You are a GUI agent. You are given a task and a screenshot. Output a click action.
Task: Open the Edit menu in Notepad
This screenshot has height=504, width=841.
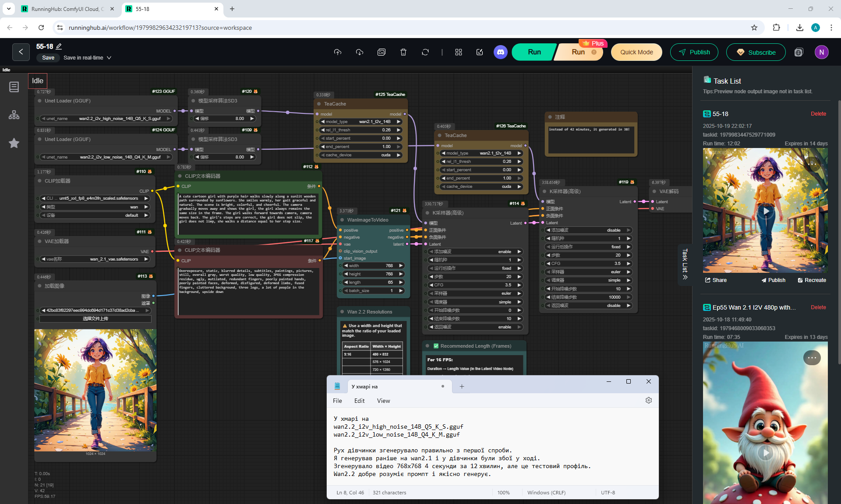tap(359, 401)
